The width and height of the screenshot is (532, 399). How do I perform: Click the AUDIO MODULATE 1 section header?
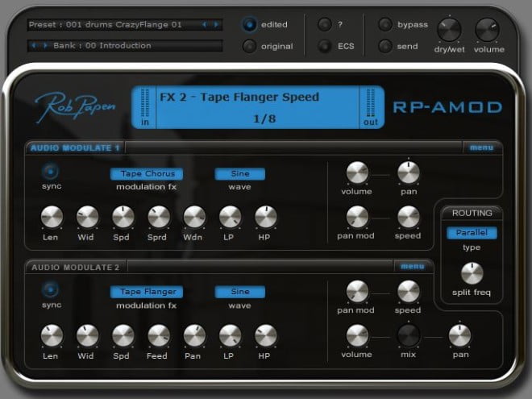click(75, 148)
